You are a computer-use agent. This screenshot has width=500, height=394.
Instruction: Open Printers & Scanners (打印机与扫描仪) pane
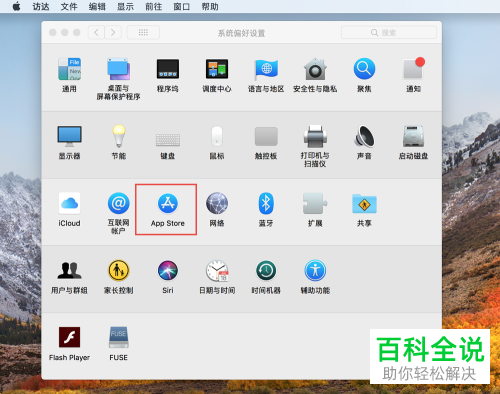point(315,146)
